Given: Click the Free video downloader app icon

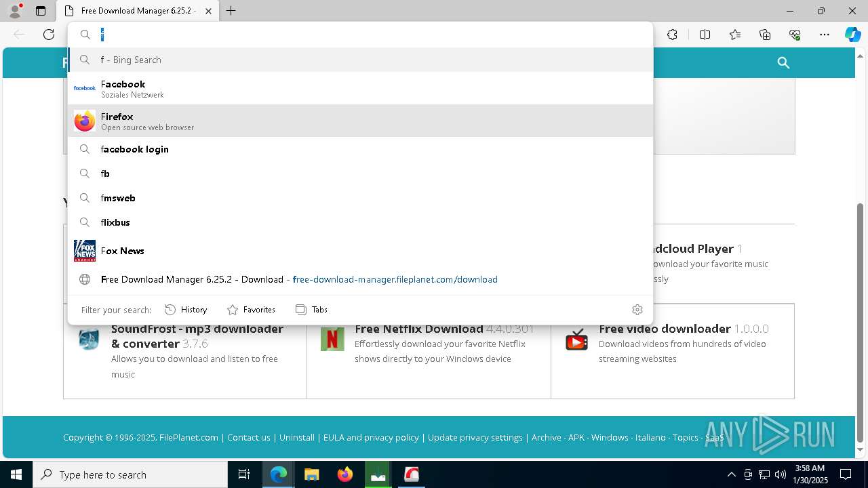Looking at the screenshot, I should pos(576,339).
